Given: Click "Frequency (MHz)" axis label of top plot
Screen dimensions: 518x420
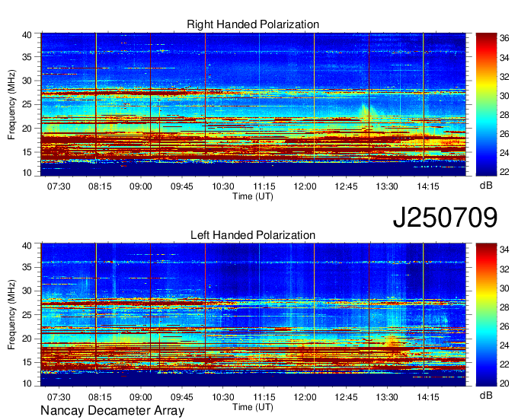Looking at the screenshot, I should (11, 104).
